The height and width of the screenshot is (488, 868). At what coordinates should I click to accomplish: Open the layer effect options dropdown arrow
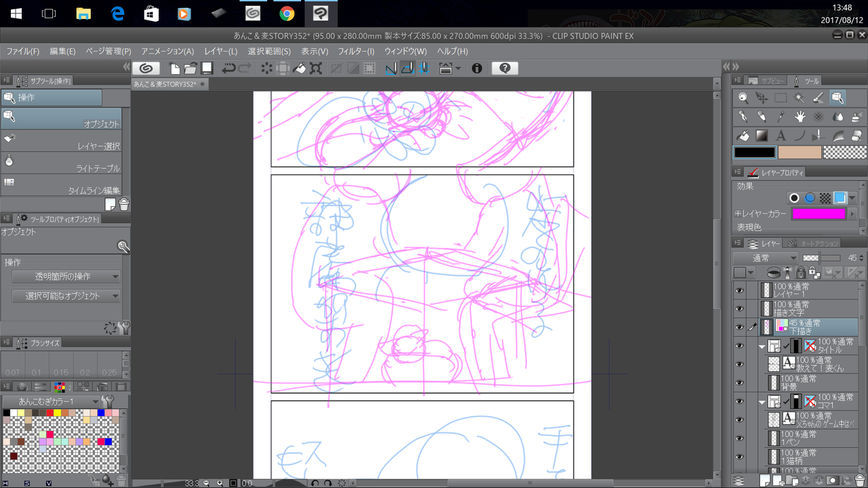tap(852, 198)
